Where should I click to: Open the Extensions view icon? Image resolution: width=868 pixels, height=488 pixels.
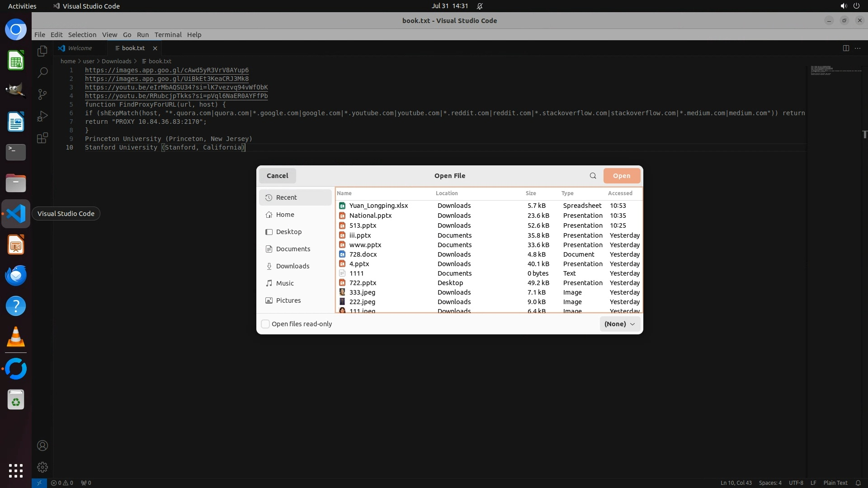point(42,138)
